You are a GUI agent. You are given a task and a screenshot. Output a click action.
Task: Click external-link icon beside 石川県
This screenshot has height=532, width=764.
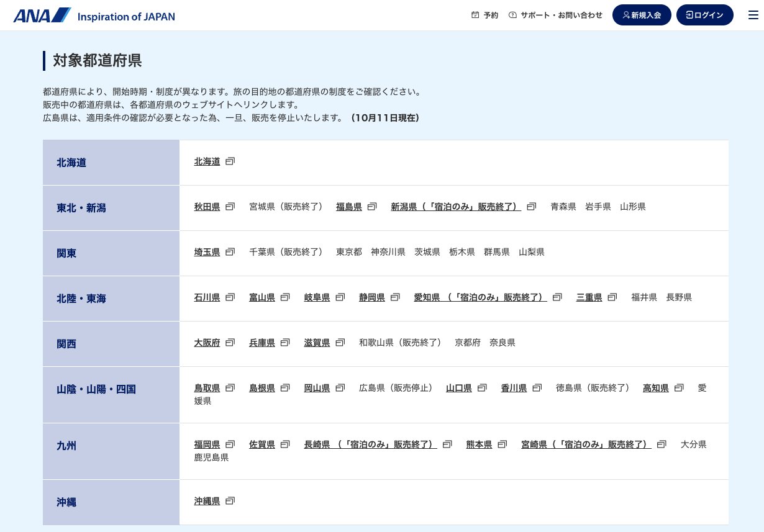point(230,297)
